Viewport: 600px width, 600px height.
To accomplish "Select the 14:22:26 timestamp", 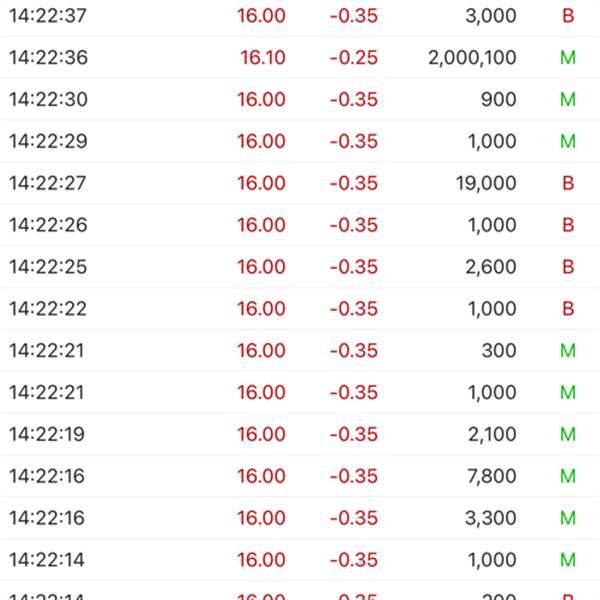I will [48, 225].
